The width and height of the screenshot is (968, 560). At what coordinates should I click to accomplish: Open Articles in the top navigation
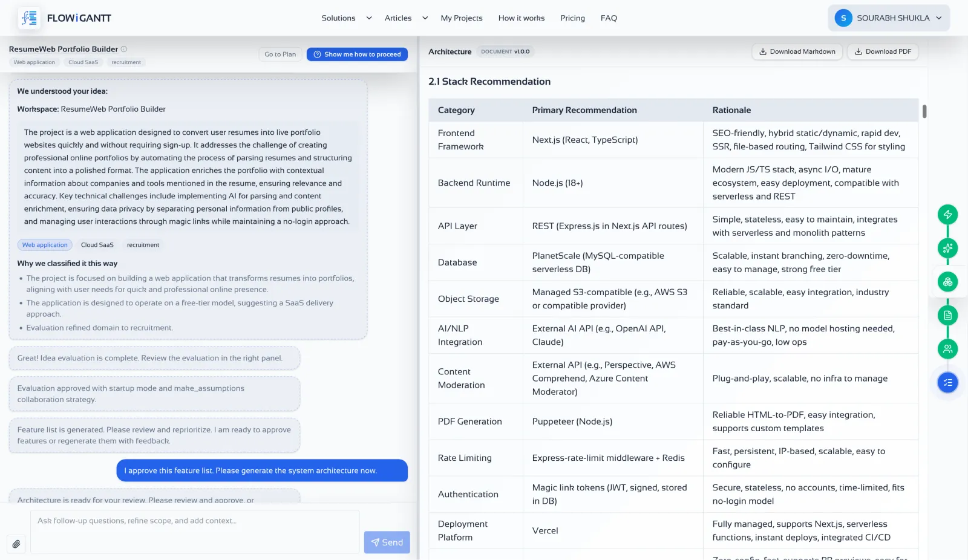[x=398, y=18]
